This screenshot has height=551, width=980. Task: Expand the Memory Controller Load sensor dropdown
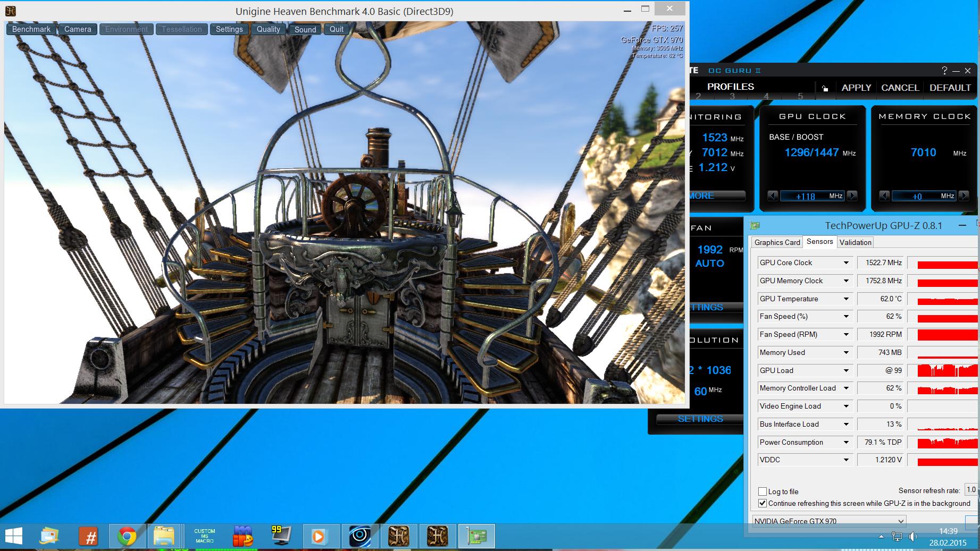click(x=846, y=388)
